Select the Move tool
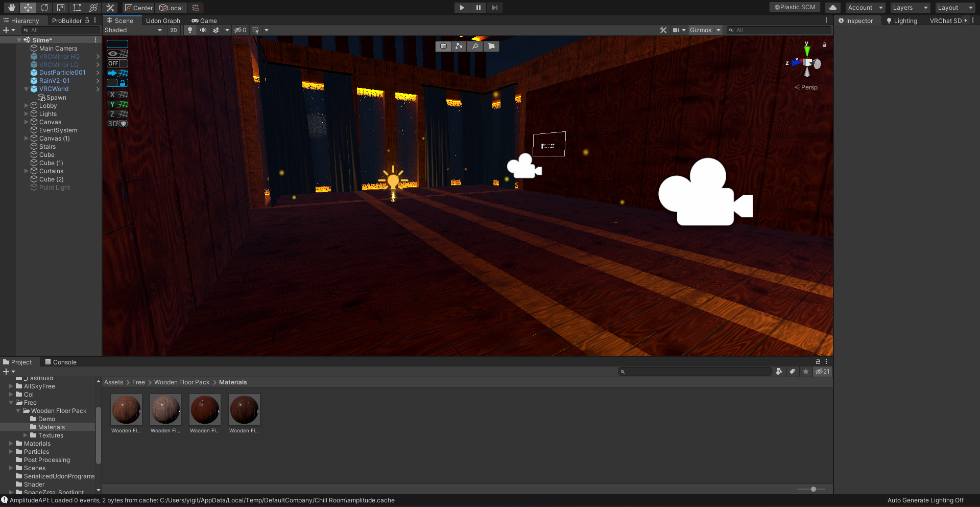980x507 pixels. pos(28,8)
